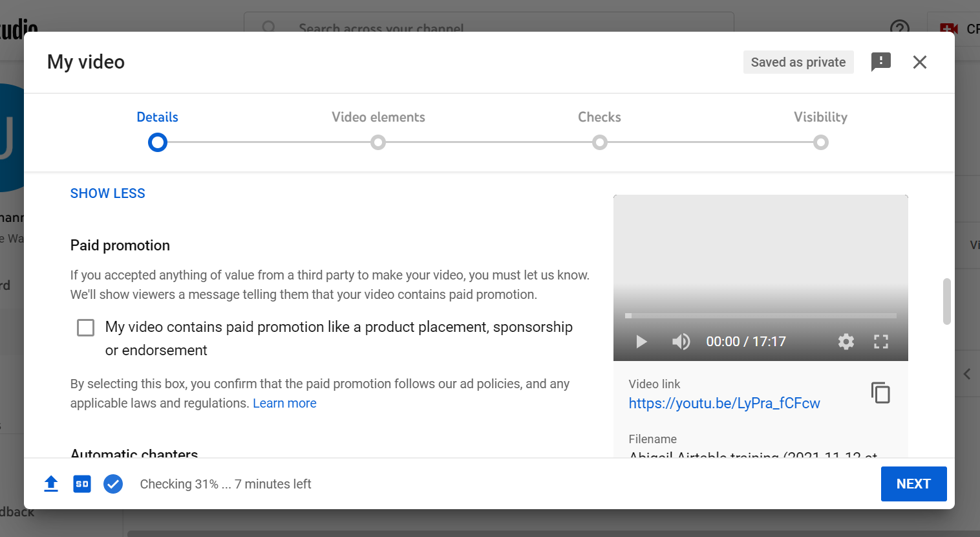Image resolution: width=980 pixels, height=537 pixels.
Task: Jump to the Checks step
Action: click(599, 142)
